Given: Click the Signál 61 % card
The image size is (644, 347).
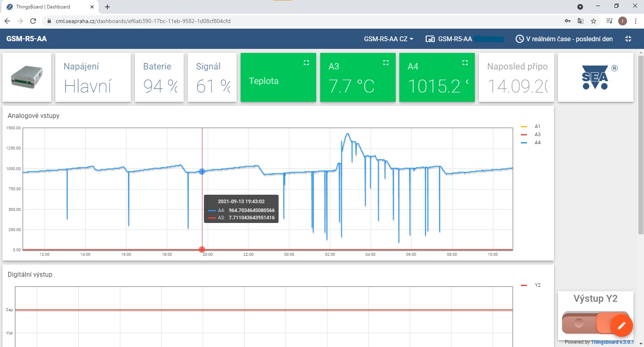Looking at the screenshot, I should point(212,77).
